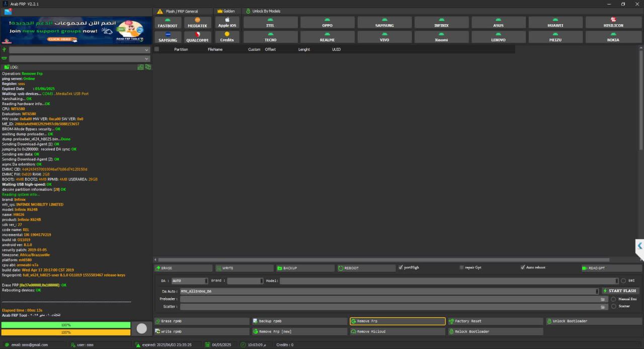644x349 pixels.
Task: Select the Manual Emi radio button
Action: tap(613, 299)
